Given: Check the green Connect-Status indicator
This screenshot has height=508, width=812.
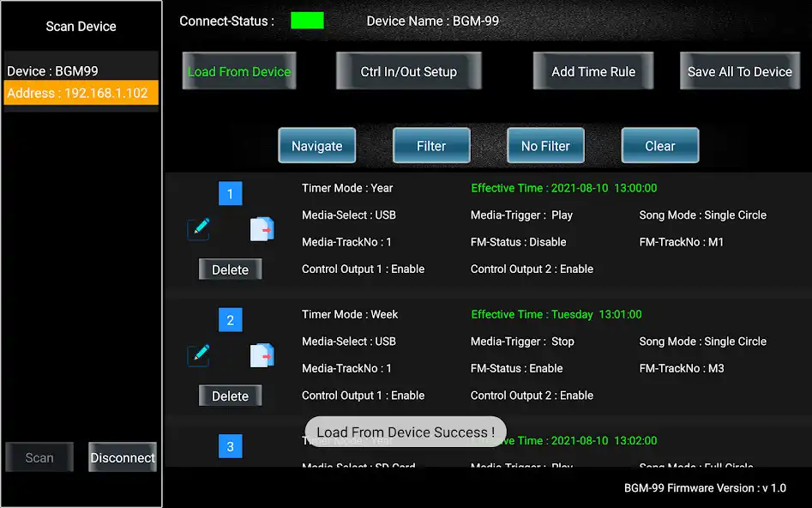Looking at the screenshot, I should coord(308,20).
